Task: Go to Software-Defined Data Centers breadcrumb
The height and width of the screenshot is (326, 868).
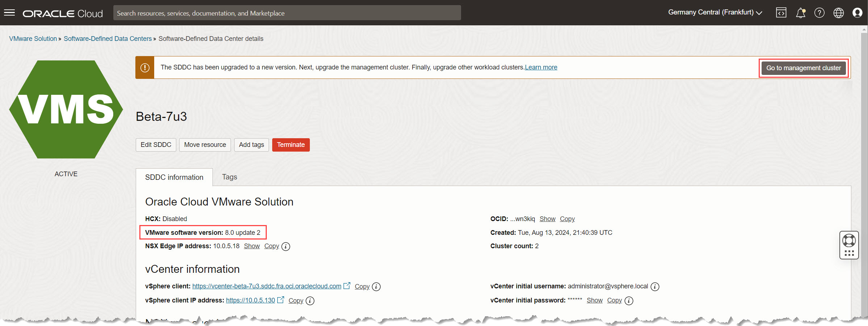Action: pos(108,39)
